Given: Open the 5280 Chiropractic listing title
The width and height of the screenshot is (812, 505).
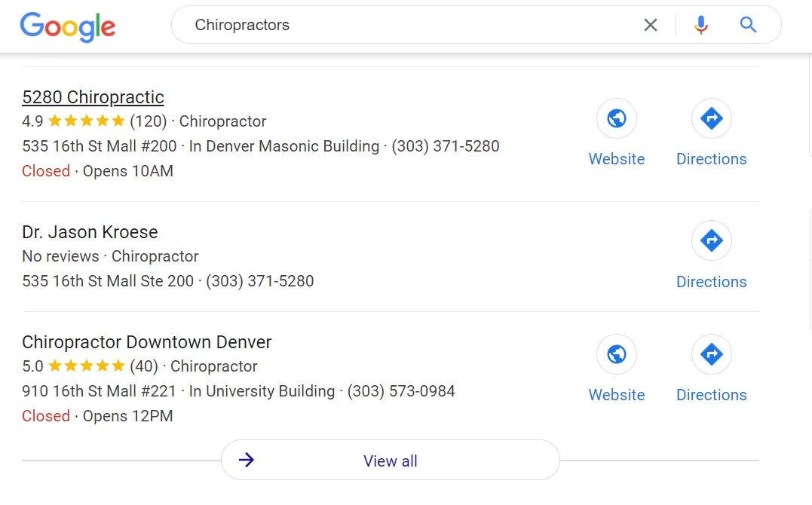Looking at the screenshot, I should pyautogui.click(x=93, y=97).
